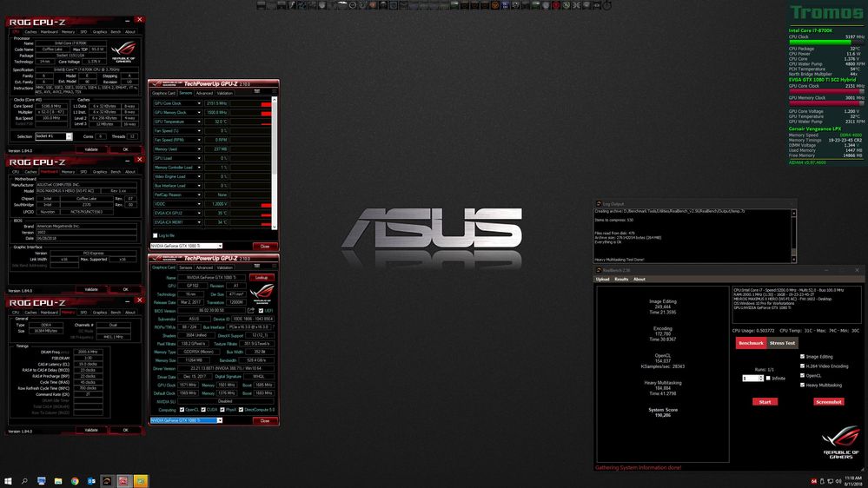Click the yellow app icon in the taskbar

[141, 481]
